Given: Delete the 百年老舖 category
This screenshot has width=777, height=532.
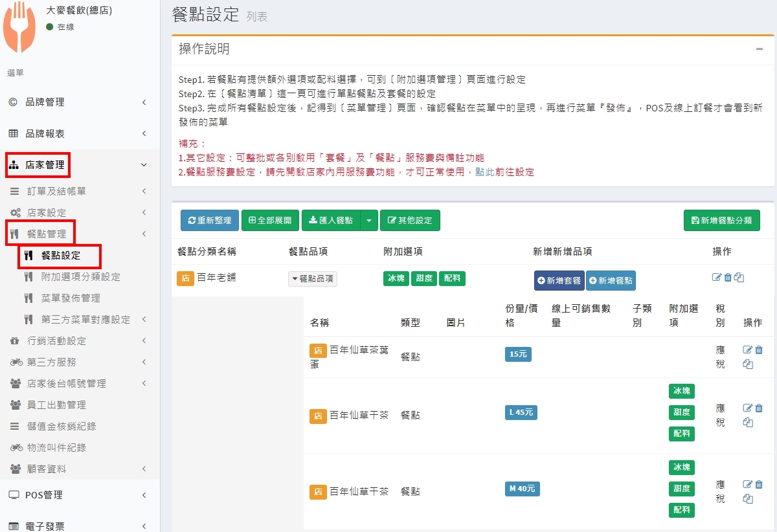Looking at the screenshot, I should pyautogui.click(x=728, y=278).
